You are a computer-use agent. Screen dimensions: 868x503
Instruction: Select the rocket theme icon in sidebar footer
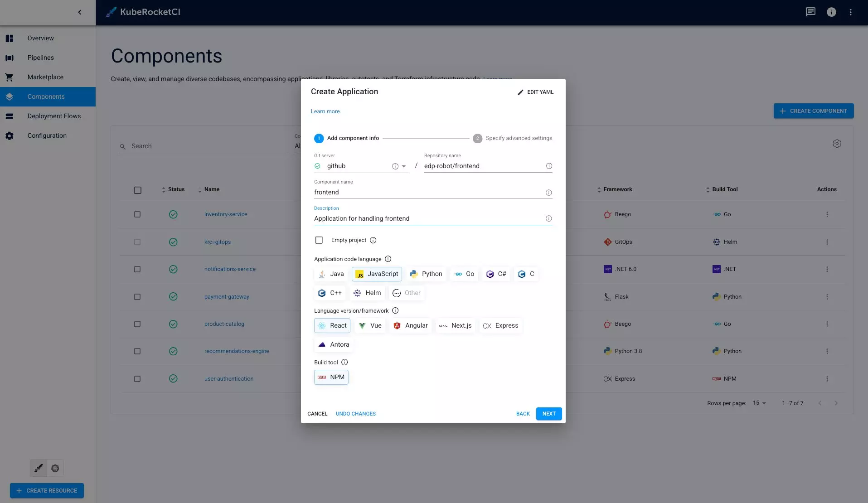pos(39,468)
